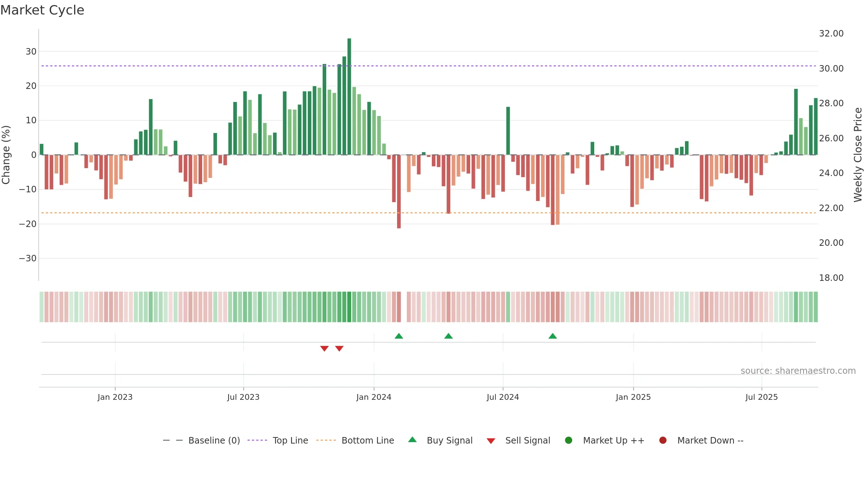
Task: Click the Jul 2023 x-axis label
Action: [x=243, y=397]
